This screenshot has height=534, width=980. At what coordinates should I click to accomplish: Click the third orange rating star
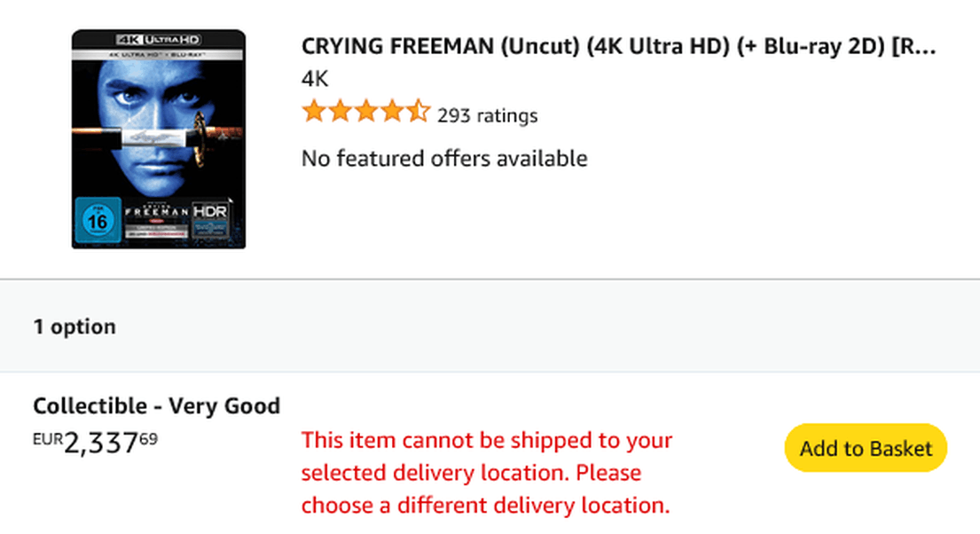point(366,112)
